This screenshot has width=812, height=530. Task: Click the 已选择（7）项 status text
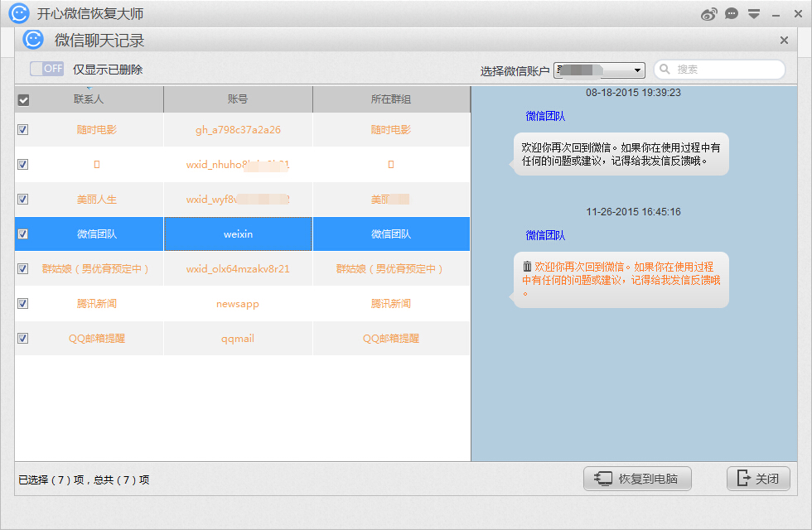tap(51, 479)
